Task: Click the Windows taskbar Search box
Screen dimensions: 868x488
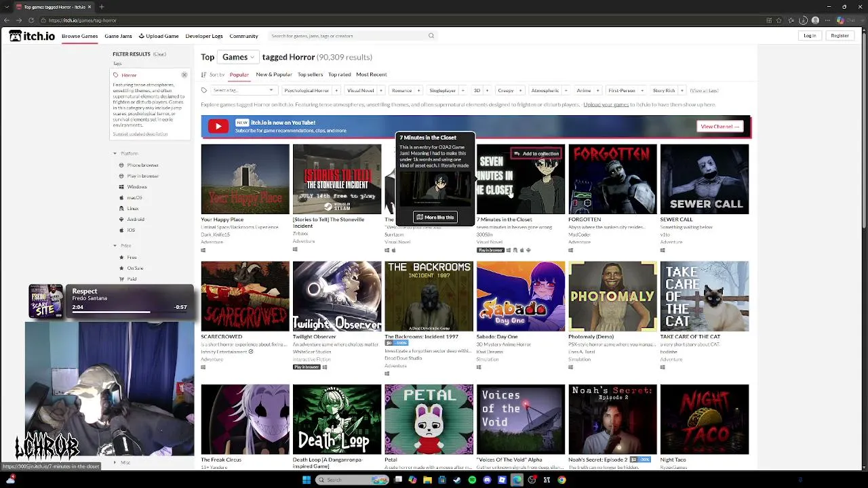Action: pyautogui.click(x=353, y=480)
